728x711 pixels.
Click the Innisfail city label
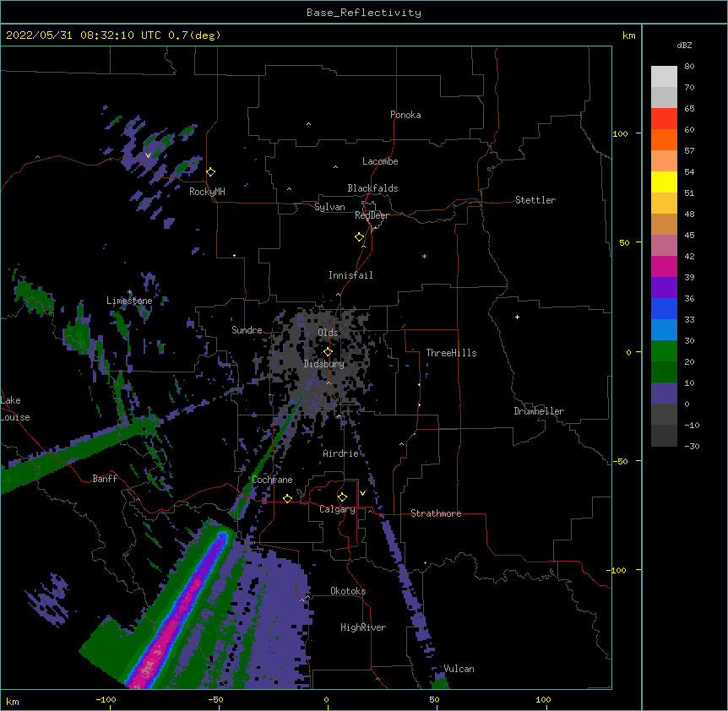[x=350, y=275]
